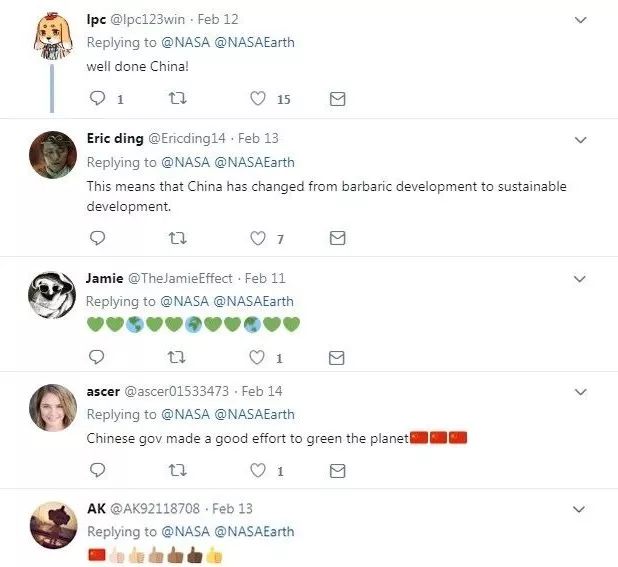
Task: Retweet Eric ding's tweet
Action: point(177,238)
